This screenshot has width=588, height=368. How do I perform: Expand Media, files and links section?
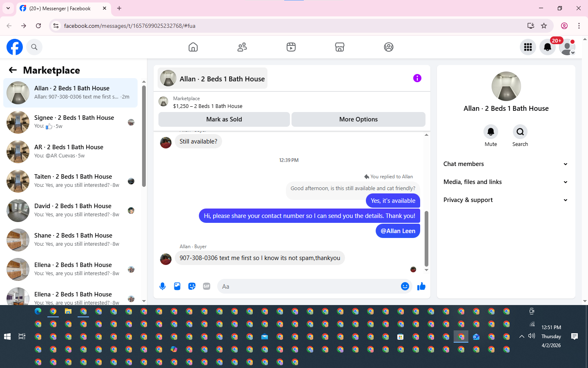[506, 182]
